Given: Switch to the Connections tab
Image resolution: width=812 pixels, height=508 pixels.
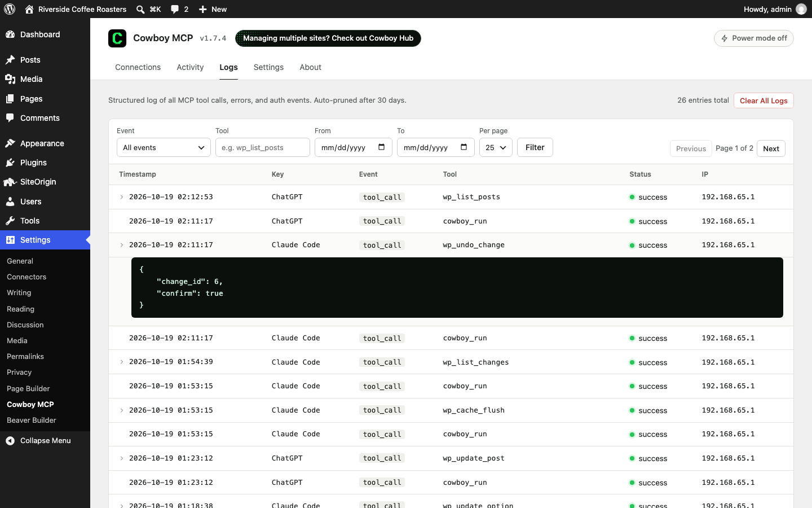Looking at the screenshot, I should (138, 67).
